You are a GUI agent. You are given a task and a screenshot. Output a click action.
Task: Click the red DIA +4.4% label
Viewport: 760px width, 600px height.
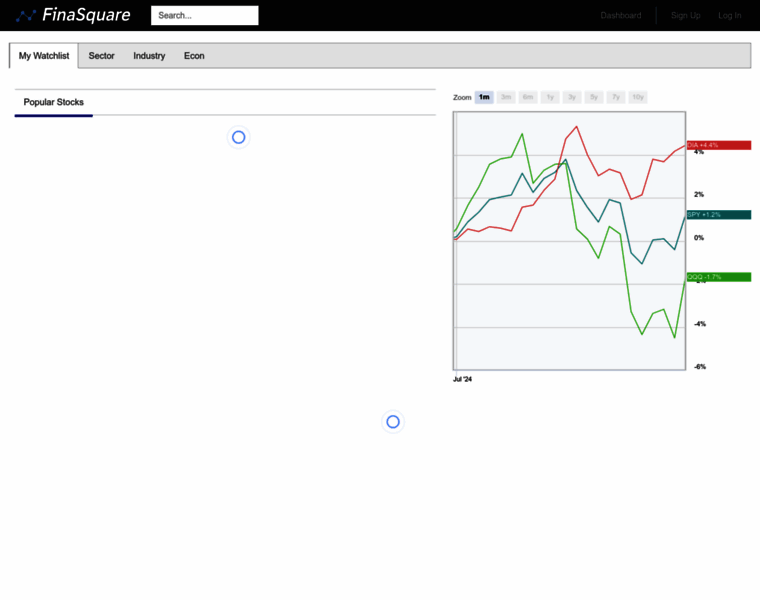719,145
